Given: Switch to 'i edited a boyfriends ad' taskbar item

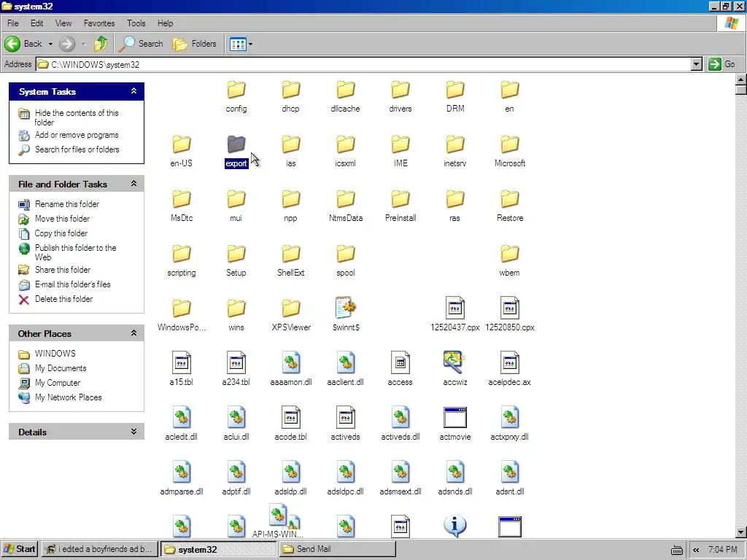Looking at the screenshot, I should (99, 550).
